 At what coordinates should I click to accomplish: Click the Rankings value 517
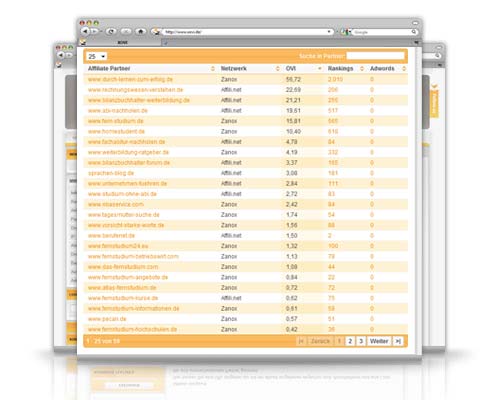pyautogui.click(x=333, y=110)
